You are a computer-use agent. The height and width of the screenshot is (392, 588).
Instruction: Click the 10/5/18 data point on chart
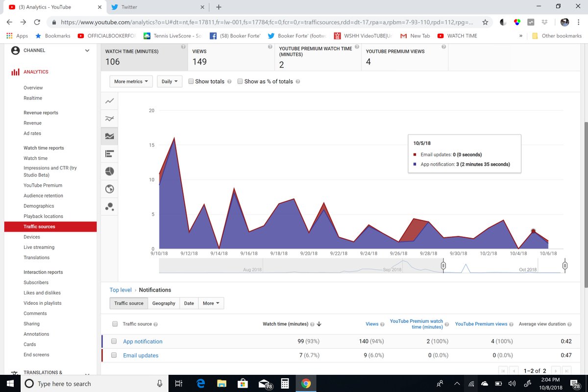click(533, 231)
